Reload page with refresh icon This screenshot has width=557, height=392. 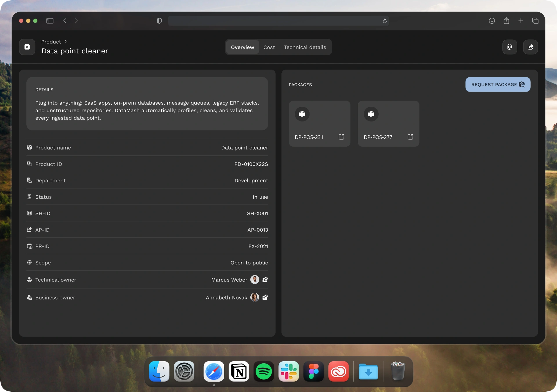[x=385, y=21]
